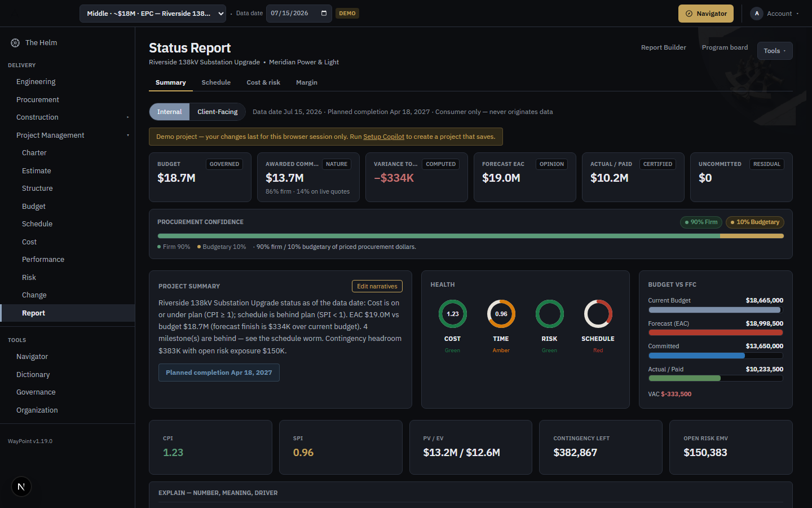
Task: Open the sidebar Risk page
Action: tap(29, 278)
